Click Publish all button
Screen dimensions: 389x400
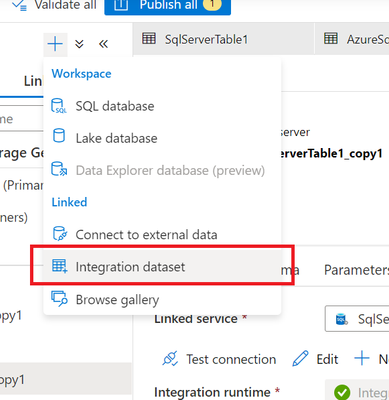[x=168, y=6]
